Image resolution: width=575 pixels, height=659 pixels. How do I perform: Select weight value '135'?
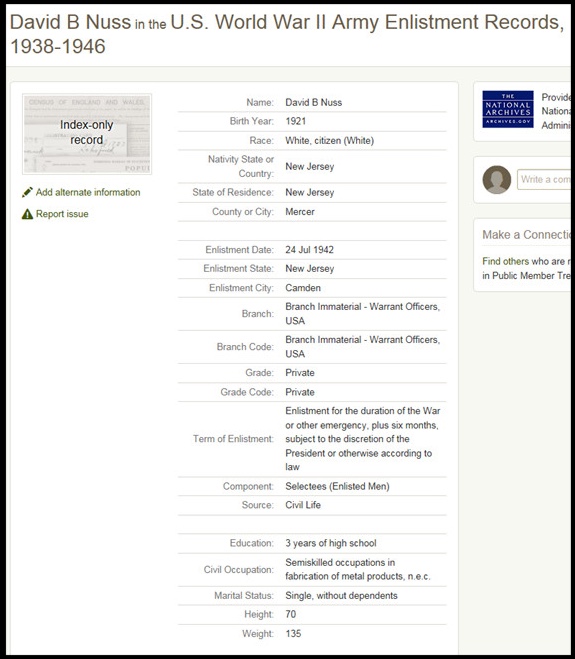[x=293, y=633]
